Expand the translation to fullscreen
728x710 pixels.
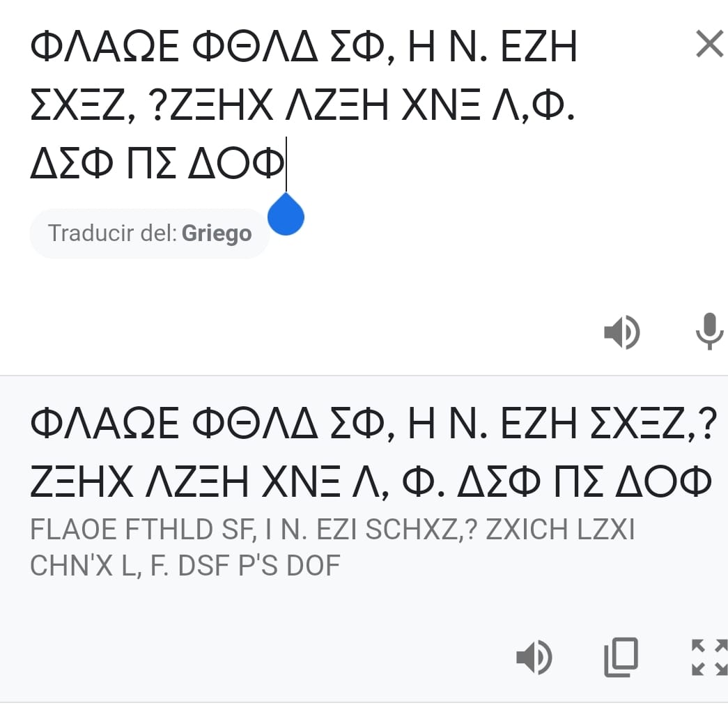[708, 657]
